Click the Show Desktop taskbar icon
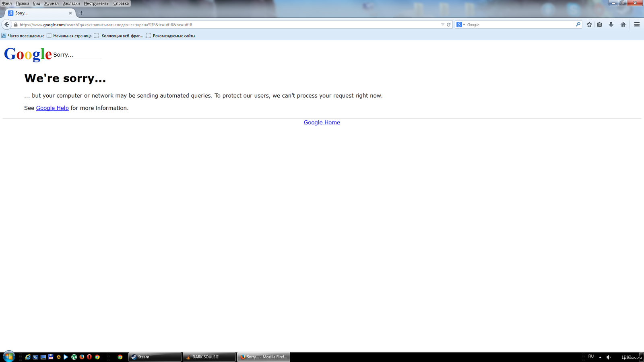The height and width of the screenshot is (362, 644). [x=43, y=357]
